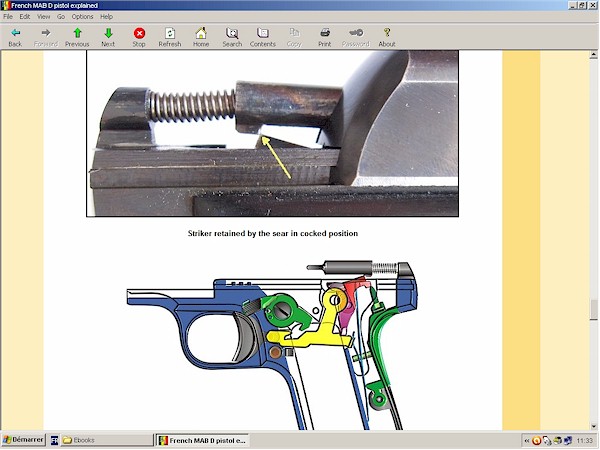Return to the Home page
The image size is (600, 450).
[x=201, y=38]
